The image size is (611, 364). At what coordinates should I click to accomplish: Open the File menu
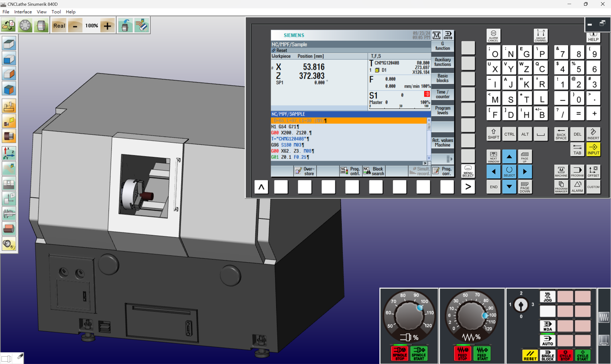[x=6, y=12]
